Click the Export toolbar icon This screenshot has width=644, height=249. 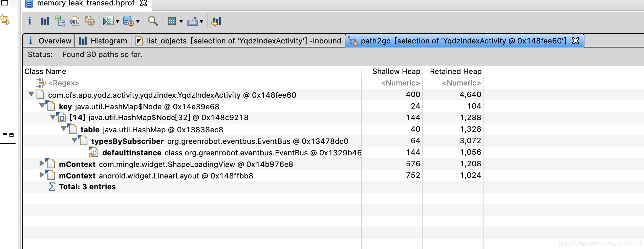pyautogui.click(x=192, y=21)
